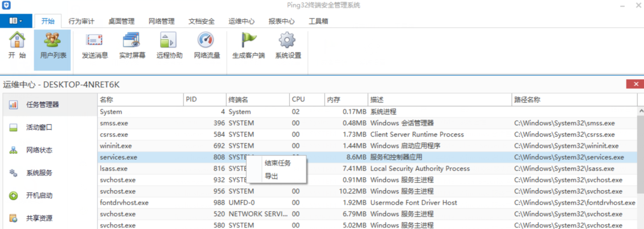Select the svchost.exe row with PID 520
Viewport: 644px width, 229px height.
367,214
